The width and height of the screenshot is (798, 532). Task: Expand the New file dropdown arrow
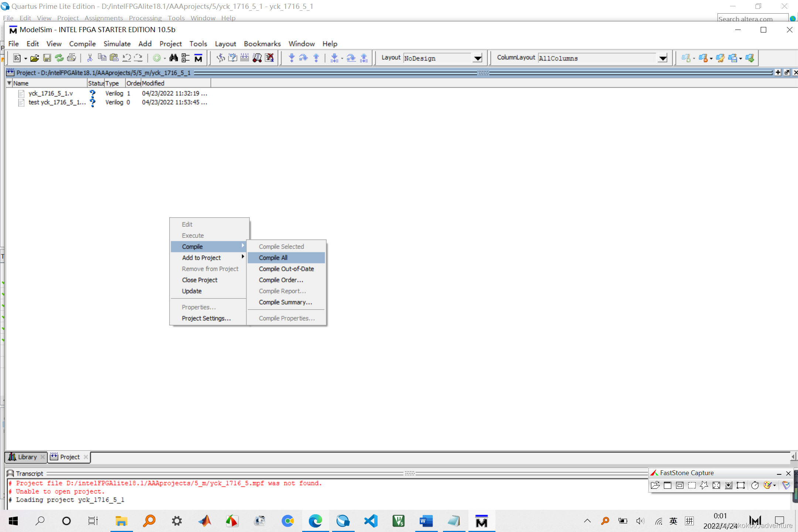click(x=25, y=58)
